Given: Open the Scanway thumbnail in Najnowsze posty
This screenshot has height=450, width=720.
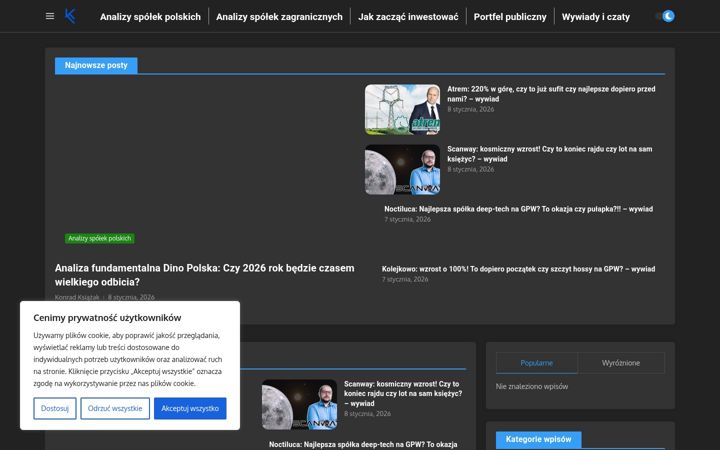Looking at the screenshot, I should coord(402,169).
